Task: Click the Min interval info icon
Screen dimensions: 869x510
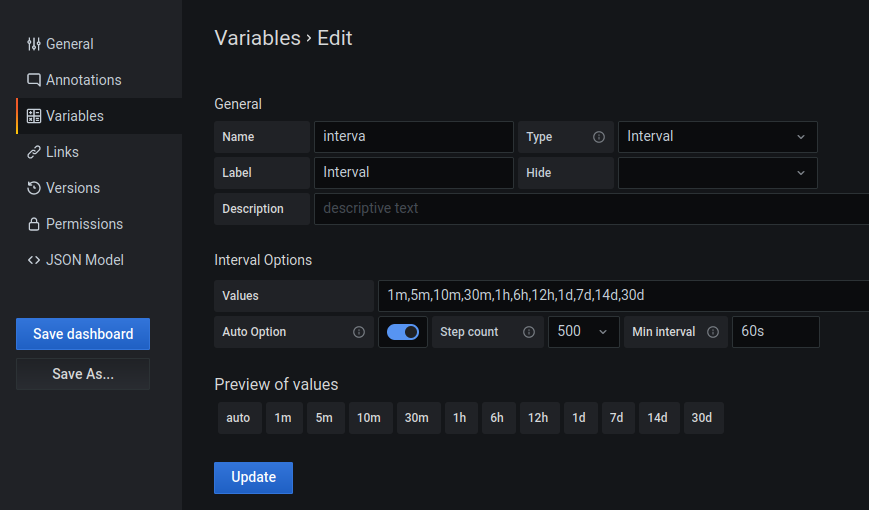Action: click(x=713, y=332)
